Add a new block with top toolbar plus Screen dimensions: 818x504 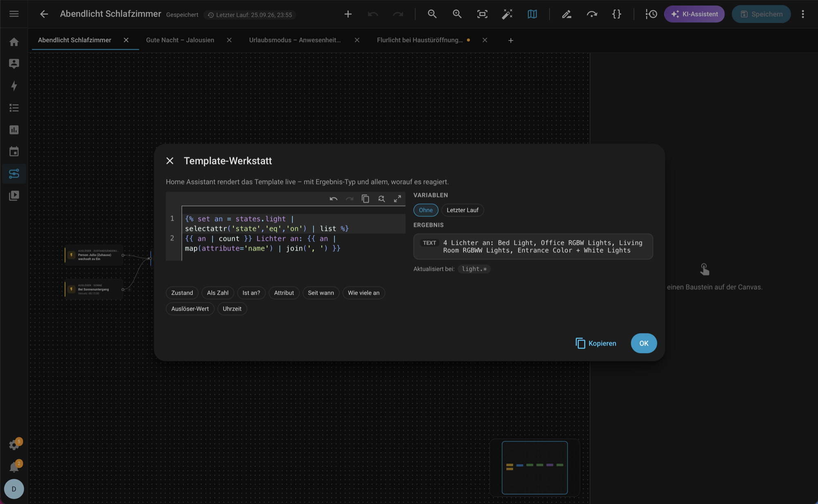pyautogui.click(x=348, y=14)
